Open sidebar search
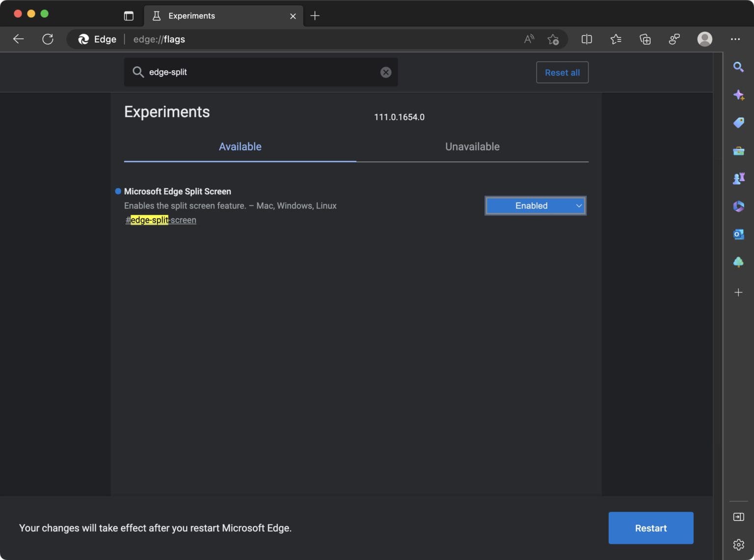The width and height of the screenshot is (754, 560). point(739,67)
